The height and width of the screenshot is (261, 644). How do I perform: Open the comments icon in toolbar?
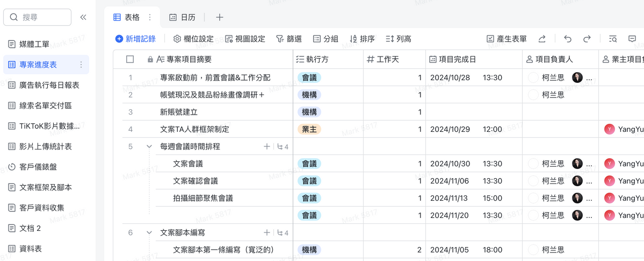click(632, 39)
